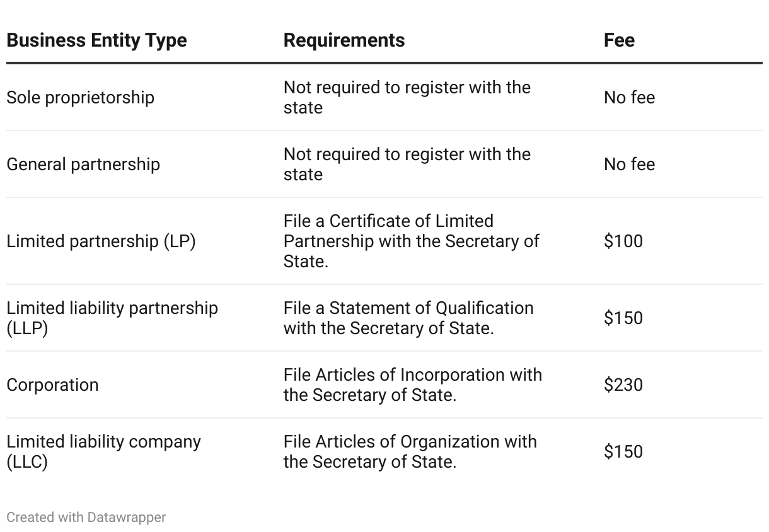Click the Fee column header
The image size is (769, 532).
pos(619,40)
